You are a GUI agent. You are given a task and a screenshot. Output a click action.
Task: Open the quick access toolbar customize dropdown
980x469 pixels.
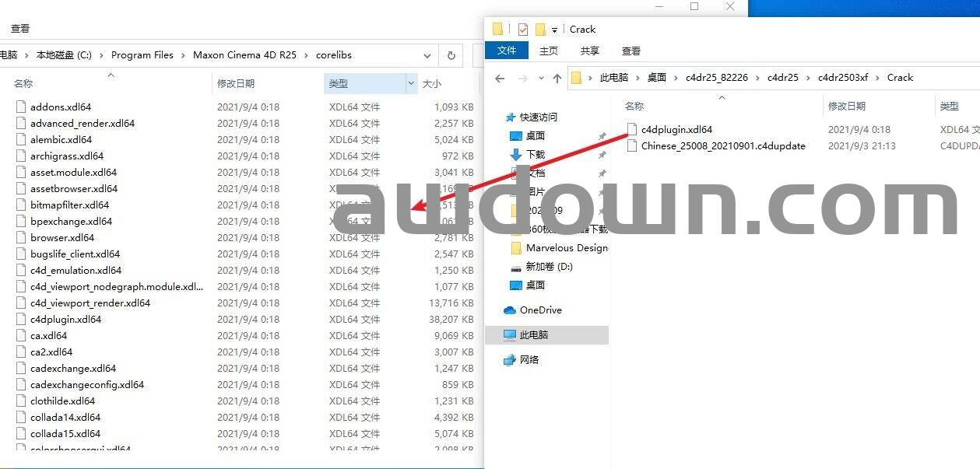[x=554, y=30]
